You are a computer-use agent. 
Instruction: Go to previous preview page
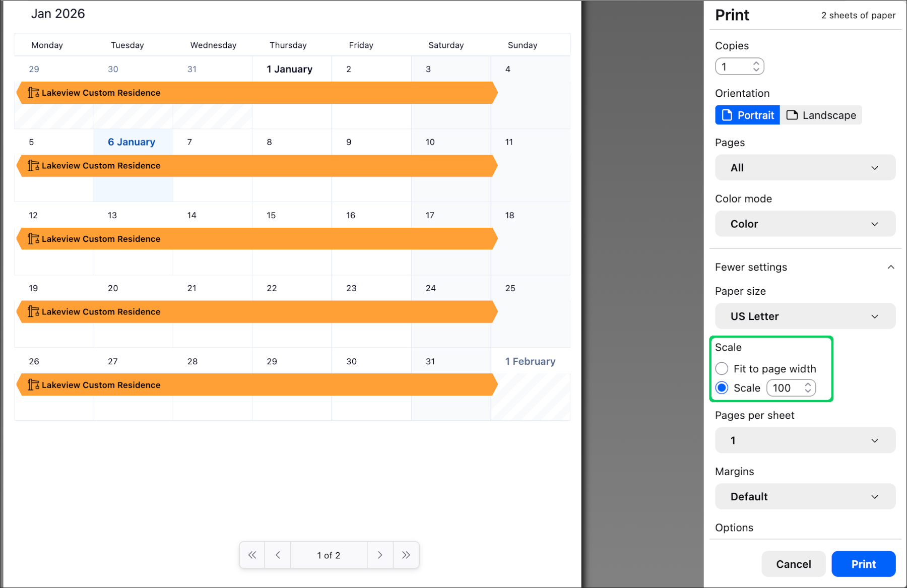[x=278, y=555]
